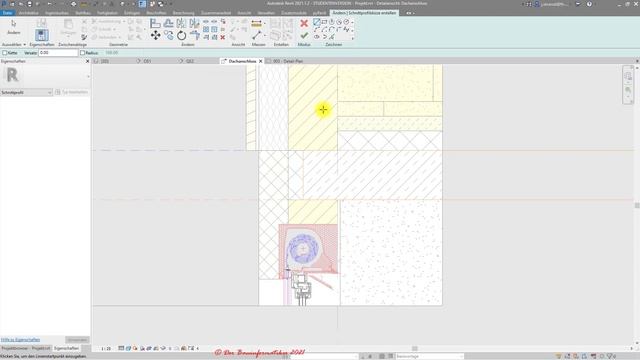Switch to the Projektbrowser bottom tab
Viewport: 640px width, 360px height.
[x=14, y=349]
